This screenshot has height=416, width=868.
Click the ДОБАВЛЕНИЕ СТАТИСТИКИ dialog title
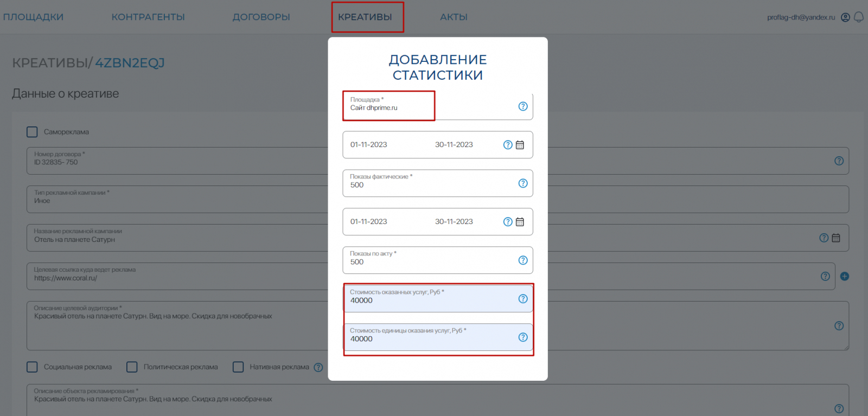(x=438, y=67)
